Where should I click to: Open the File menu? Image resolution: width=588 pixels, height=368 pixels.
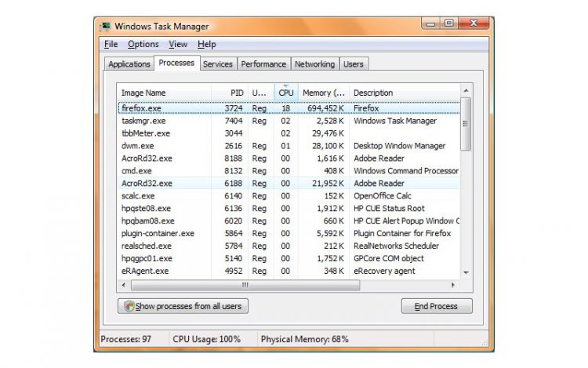[x=111, y=45]
